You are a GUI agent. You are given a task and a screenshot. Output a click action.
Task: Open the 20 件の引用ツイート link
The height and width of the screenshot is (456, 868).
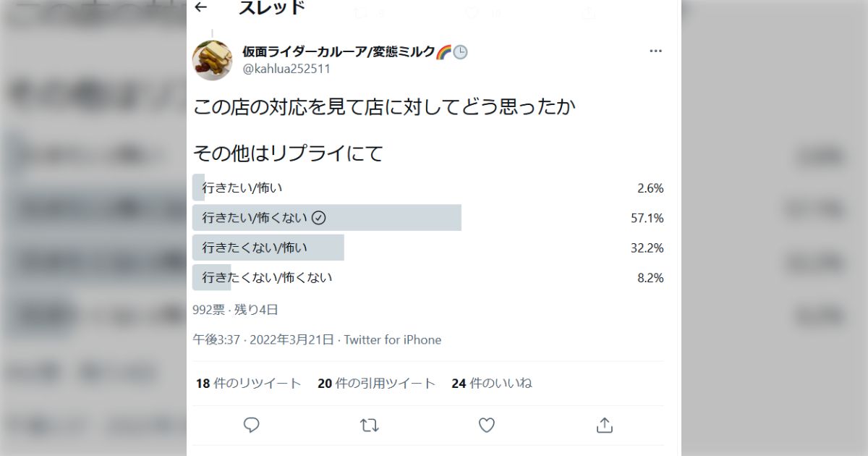point(376,384)
